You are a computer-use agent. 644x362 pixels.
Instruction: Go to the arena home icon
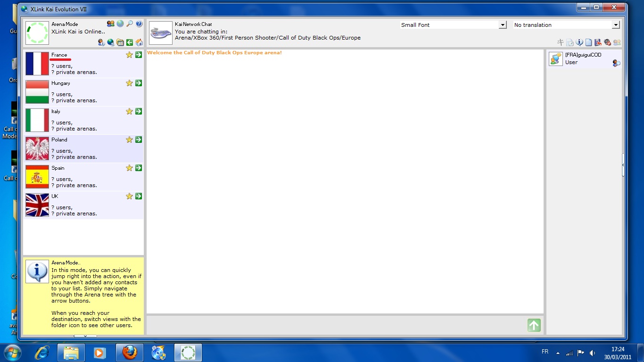[x=139, y=42]
